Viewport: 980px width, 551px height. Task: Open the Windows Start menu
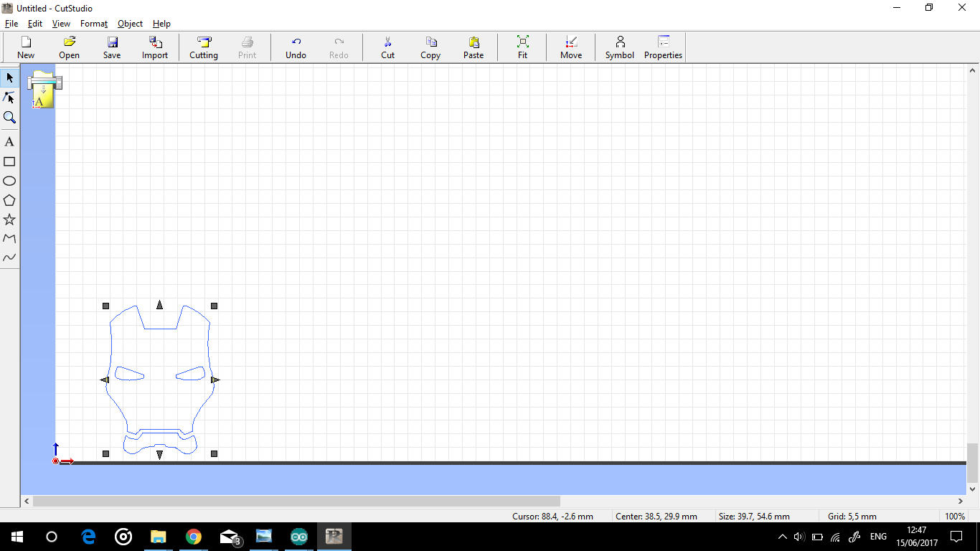point(17,537)
